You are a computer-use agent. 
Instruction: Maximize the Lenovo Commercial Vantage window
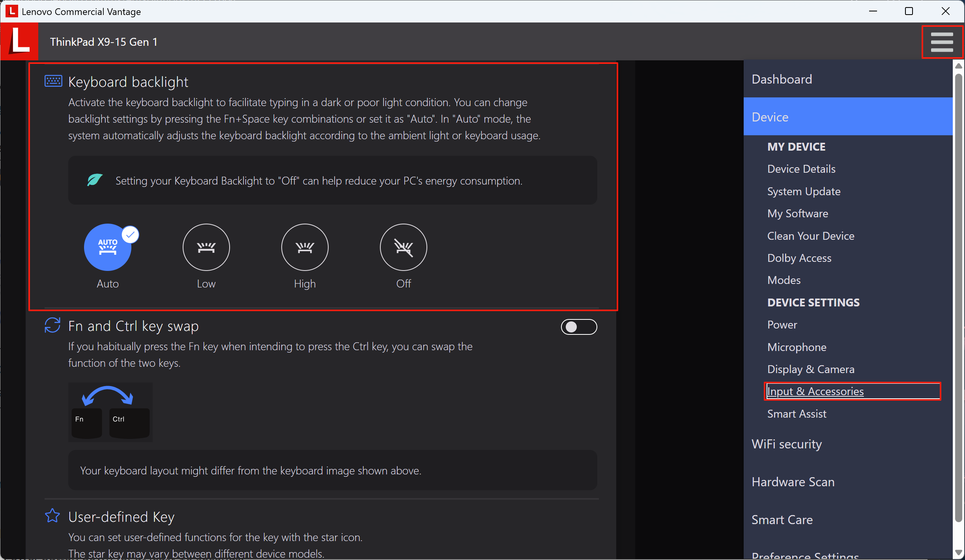pyautogui.click(x=909, y=11)
